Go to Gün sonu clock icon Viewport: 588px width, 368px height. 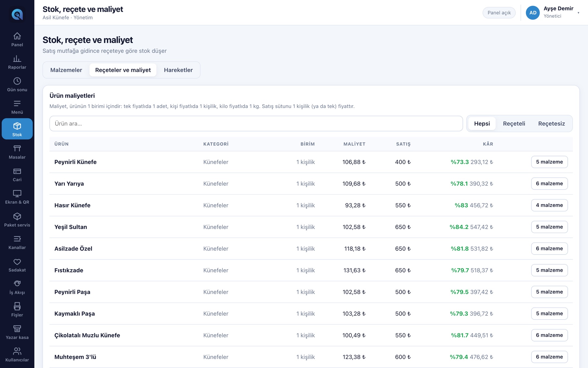[17, 81]
